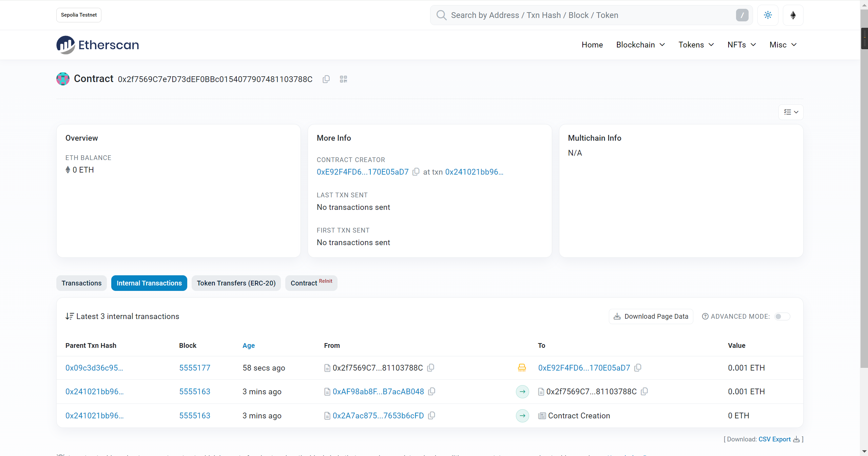Open contract creator link 0xE92F4FD6...170E05aD7 in More Info
Viewport: 868px width, 456px height.
363,172
